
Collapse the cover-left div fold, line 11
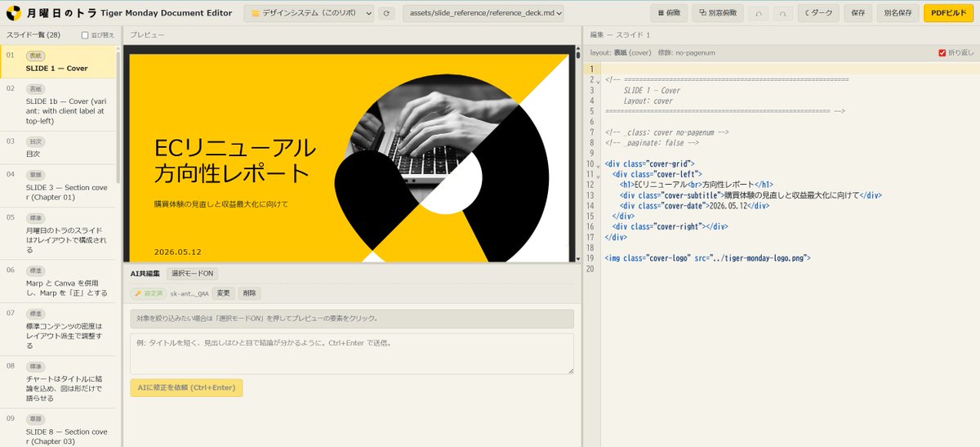tap(598, 175)
